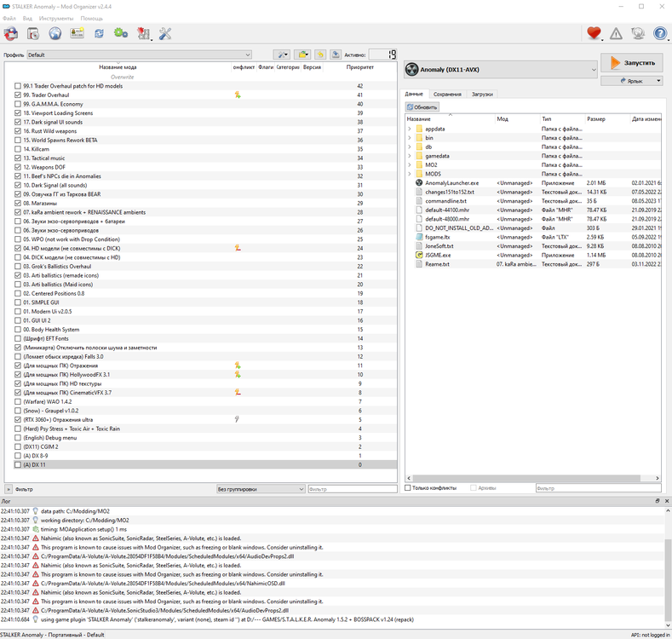Viewport: 672px width, 639px height.
Task: Switch to the Сохранения tab
Action: point(447,94)
